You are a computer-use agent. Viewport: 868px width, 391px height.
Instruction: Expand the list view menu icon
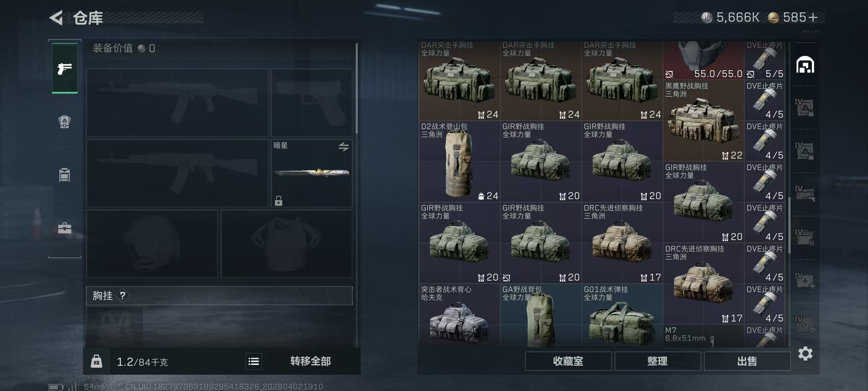pos(254,361)
